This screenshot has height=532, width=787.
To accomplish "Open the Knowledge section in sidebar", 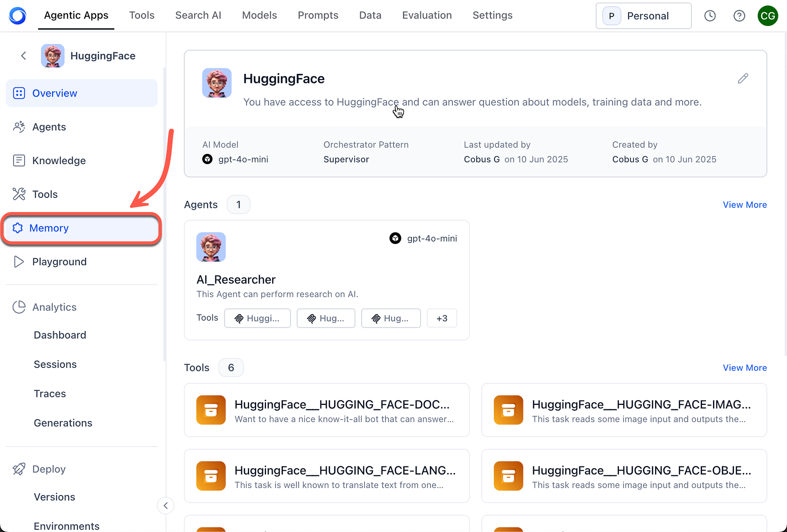I will click(59, 161).
